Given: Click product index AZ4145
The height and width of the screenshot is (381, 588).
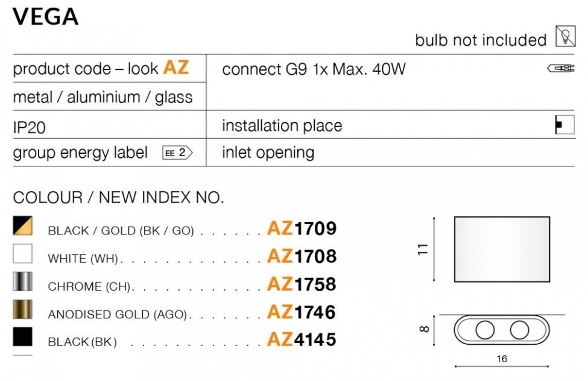Looking at the screenshot, I should pos(302,339).
